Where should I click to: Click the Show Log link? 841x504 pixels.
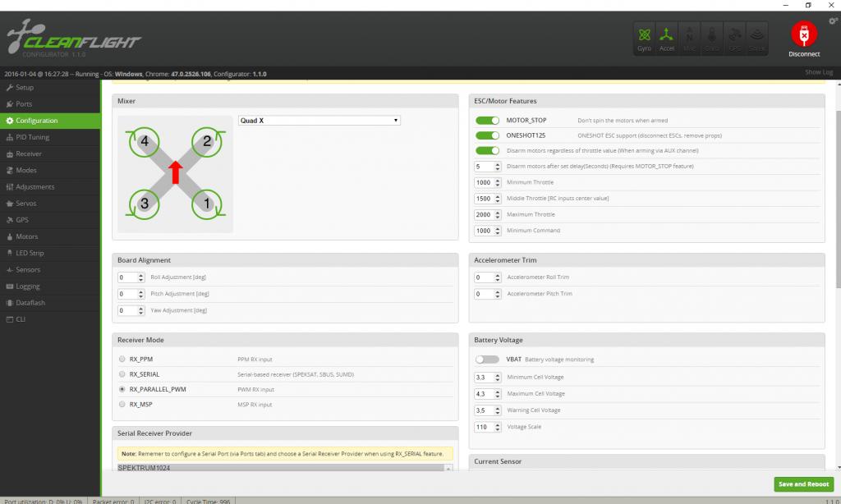(x=818, y=73)
